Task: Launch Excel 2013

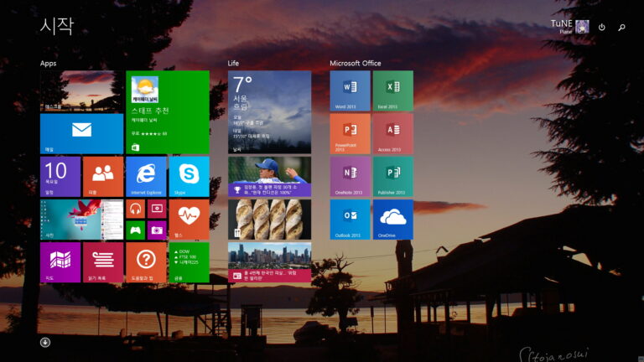Action: click(x=393, y=90)
